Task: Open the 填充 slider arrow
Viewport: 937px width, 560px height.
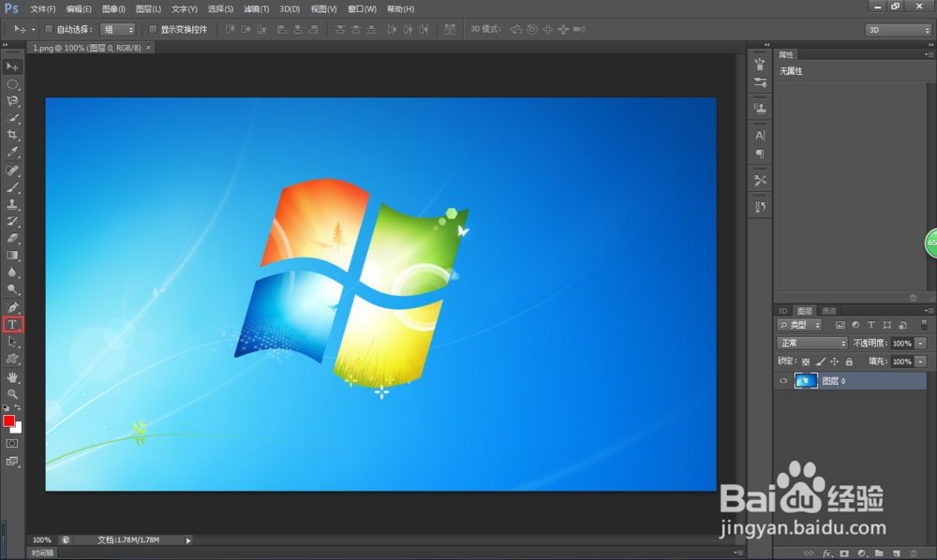Action: coord(921,361)
